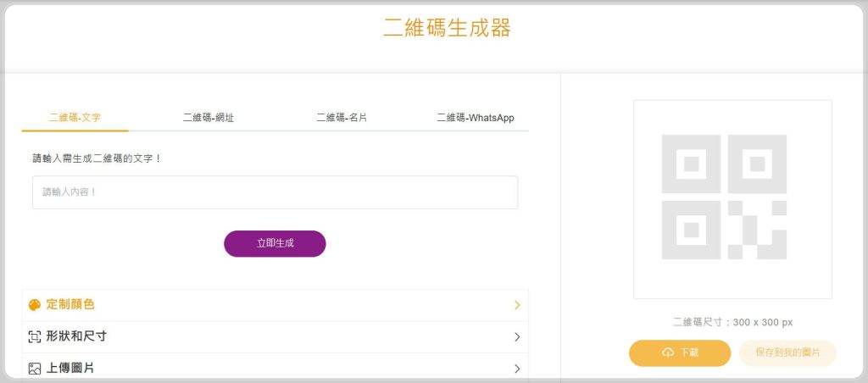Click the scan-frame icon beside 形狀和尺寸
Viewport: 868px width, 383px height.
[x=35, y=337]
